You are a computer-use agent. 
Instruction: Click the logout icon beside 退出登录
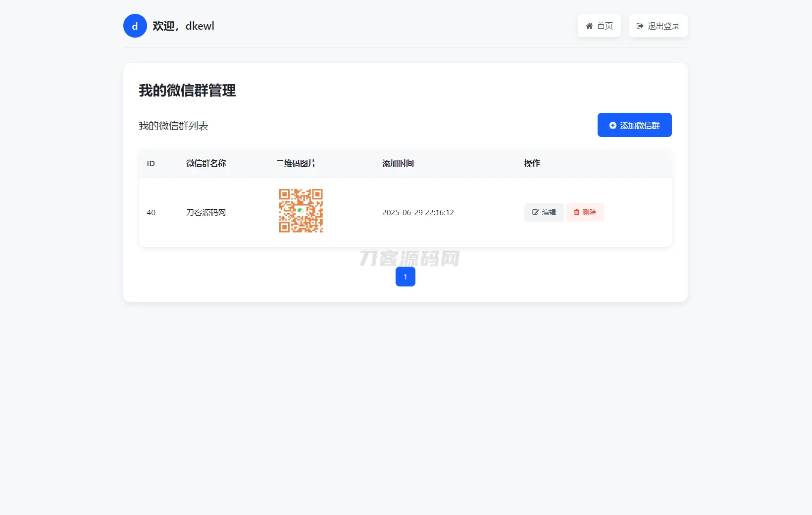tap(639, 25)
